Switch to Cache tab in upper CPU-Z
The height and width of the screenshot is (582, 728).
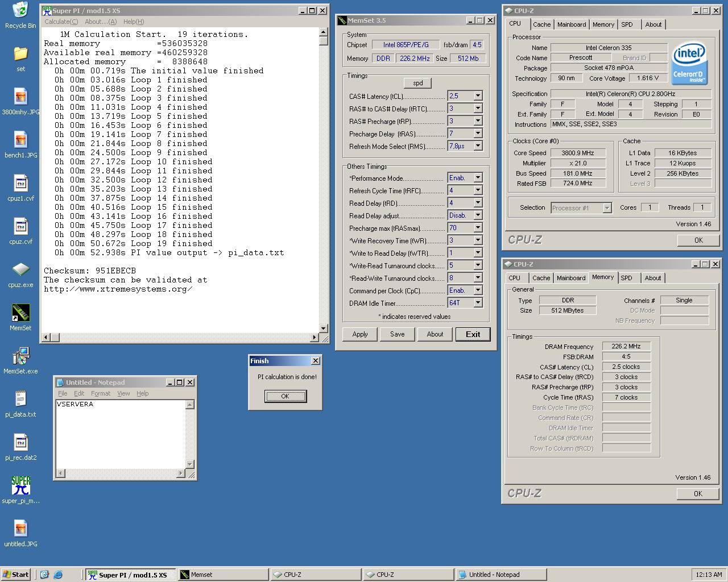tap(541, 24)
